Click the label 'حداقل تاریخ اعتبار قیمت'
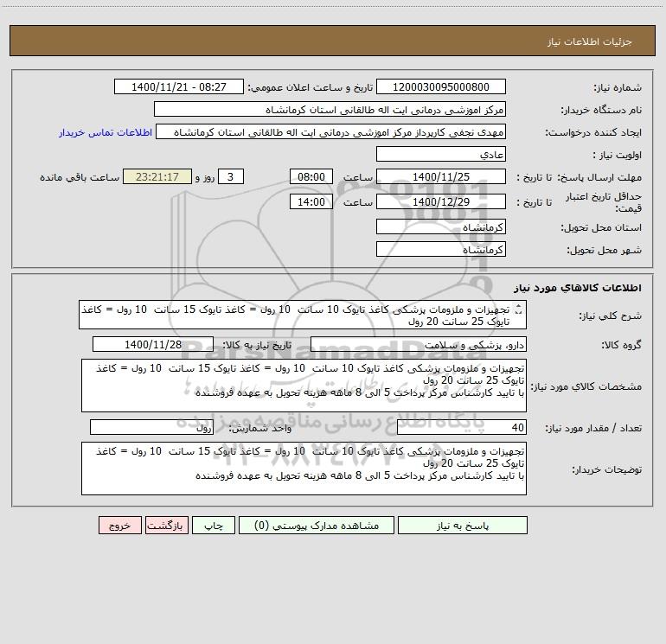Screen dimensions: 666x644 coord(604,202)
